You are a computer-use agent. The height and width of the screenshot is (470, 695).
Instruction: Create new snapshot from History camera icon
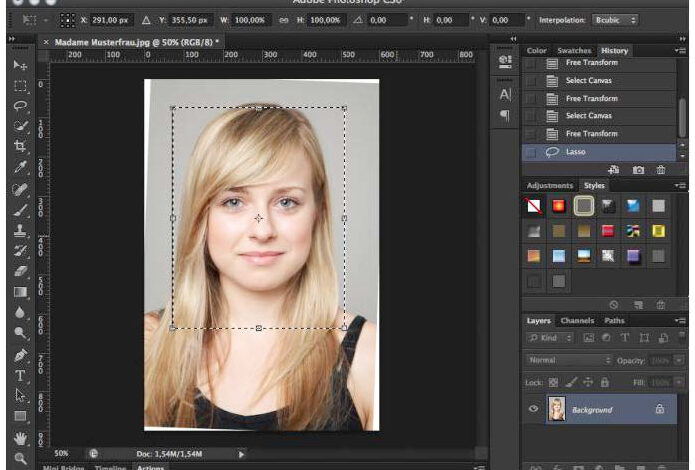(x=638, y=171)
